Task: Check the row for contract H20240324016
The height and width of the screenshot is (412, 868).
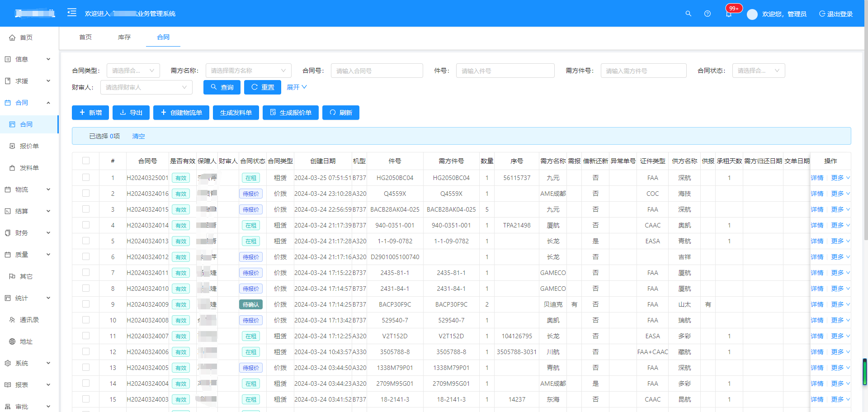Action: 86,193
